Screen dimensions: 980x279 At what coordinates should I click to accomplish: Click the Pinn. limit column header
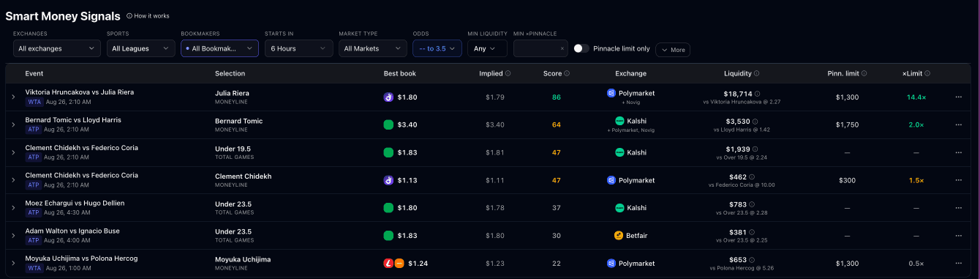(843, 73)
